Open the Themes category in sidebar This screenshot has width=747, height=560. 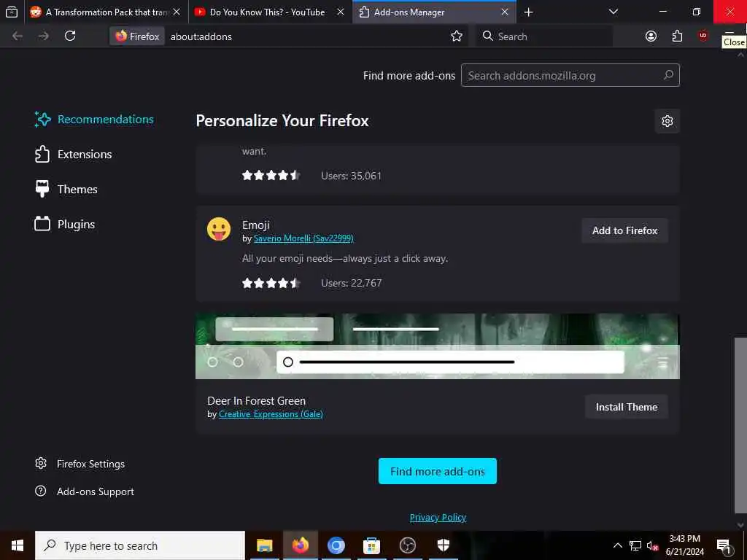coord(66,189)
